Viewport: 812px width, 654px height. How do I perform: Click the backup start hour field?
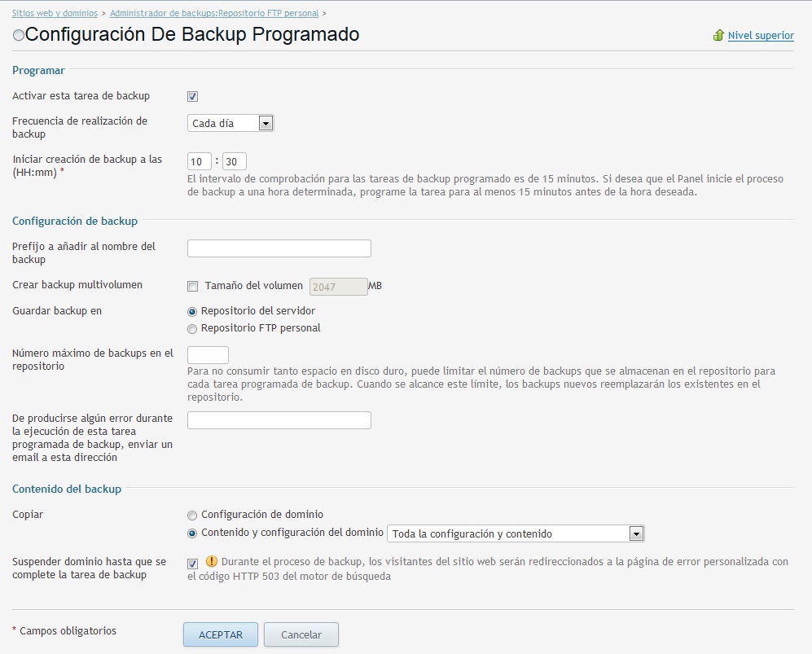(x=200, y=161)
